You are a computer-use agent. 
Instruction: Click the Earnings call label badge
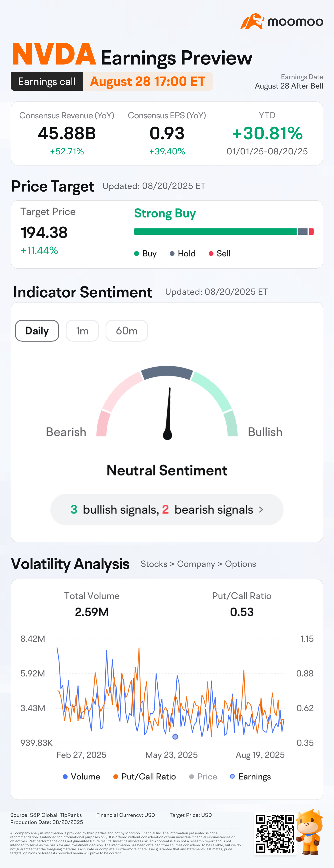pyautogui.click(x=47, y=82)
